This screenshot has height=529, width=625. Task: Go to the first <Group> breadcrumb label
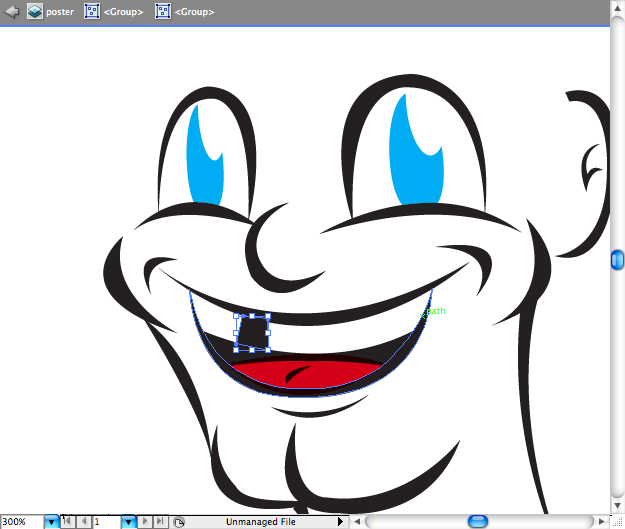pos(123,12)
